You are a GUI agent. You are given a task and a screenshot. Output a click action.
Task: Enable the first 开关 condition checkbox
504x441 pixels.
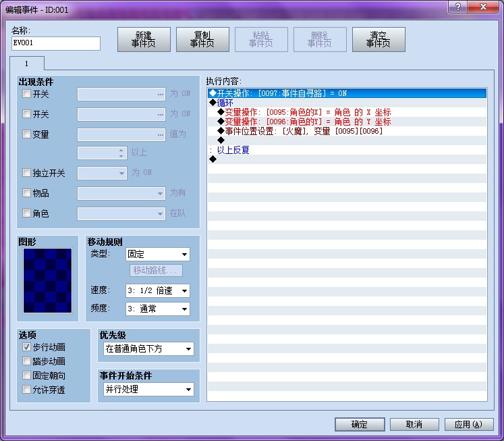pos(26,94)
